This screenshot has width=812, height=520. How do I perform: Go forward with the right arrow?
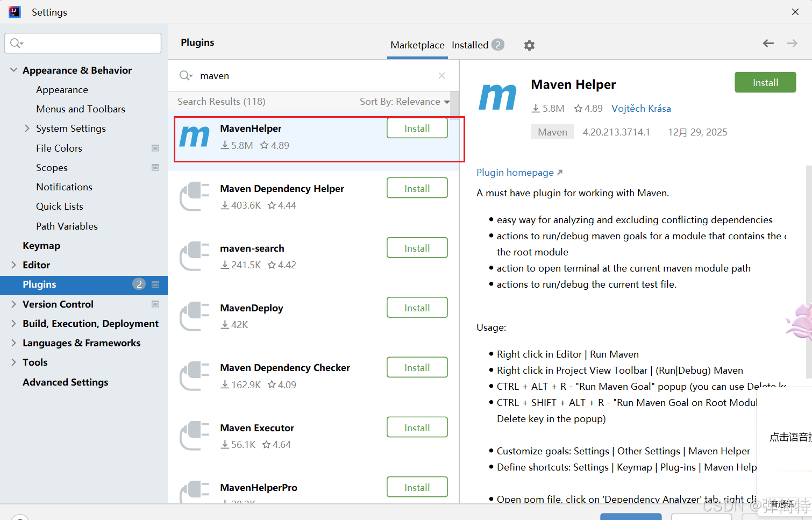pyautogui.click(x=792, y=44)
